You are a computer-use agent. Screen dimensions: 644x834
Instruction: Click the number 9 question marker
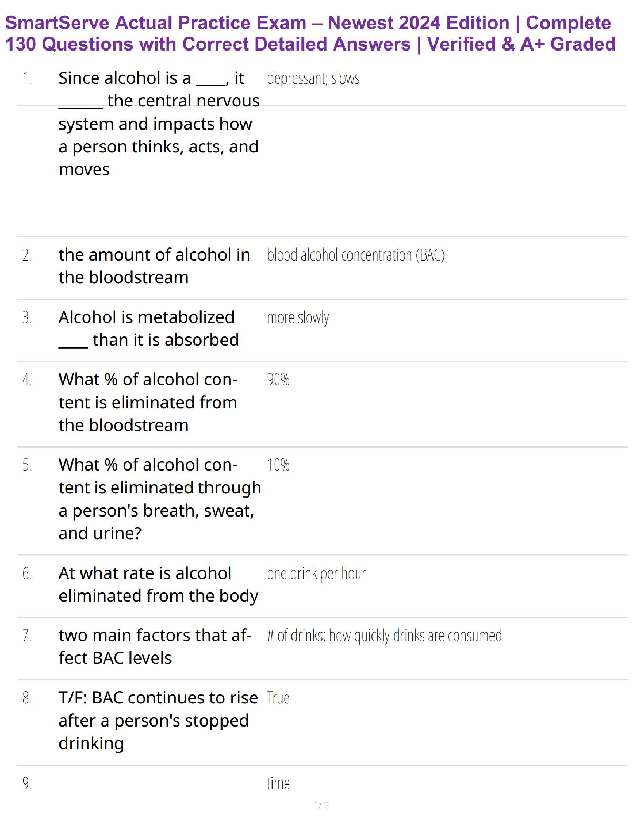[27, 783]
